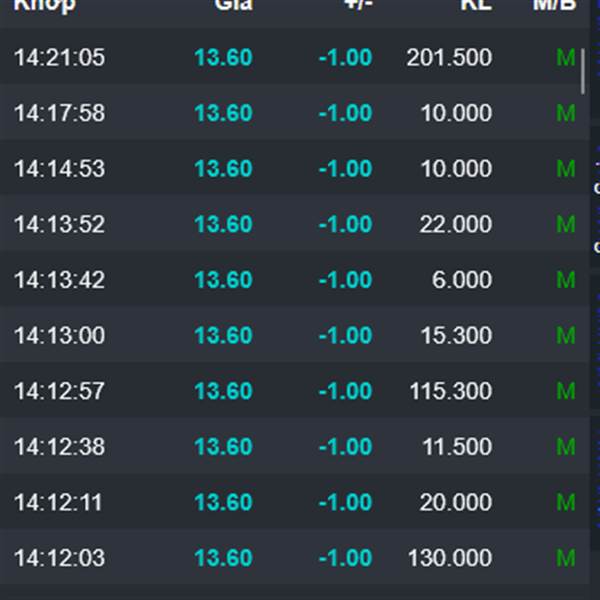Screen dimensions: 600x600
Task: Click the trade list scrollbar thumb
Action: [x=583, y=71]
